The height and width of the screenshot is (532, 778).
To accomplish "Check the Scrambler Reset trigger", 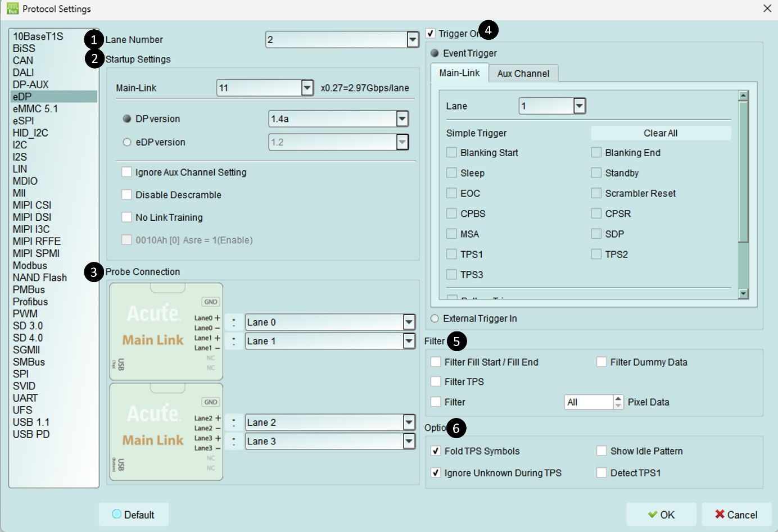I will [596, 193].
